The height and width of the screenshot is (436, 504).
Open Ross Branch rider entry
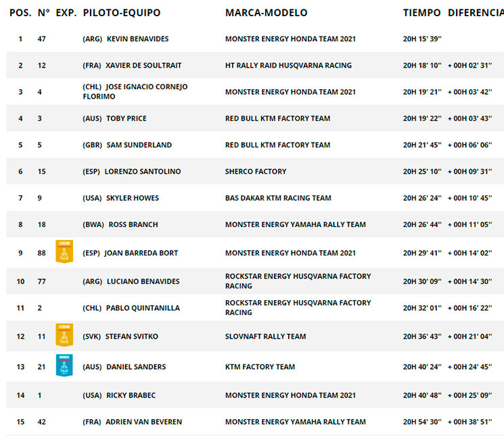tap(133, 224)
